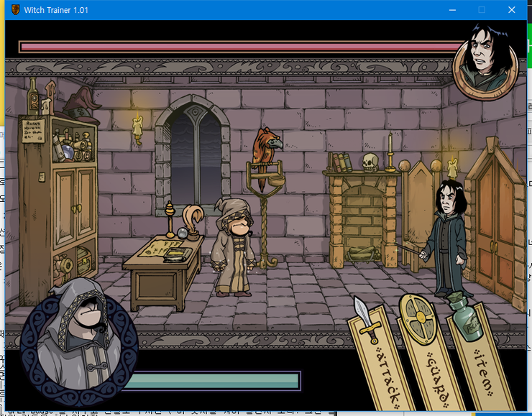Screen dimensions: 532x416
Task: Click the skull on the mantel
Action: coord(370,162)
